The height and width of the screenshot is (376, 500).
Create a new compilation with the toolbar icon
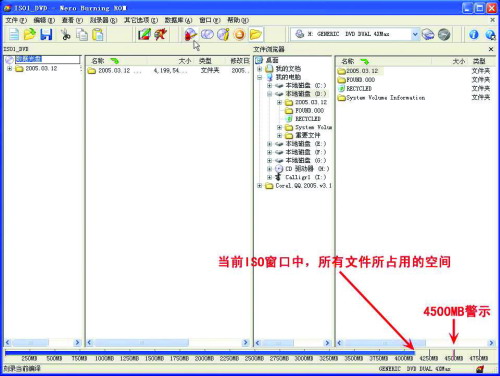pos(14,34)
